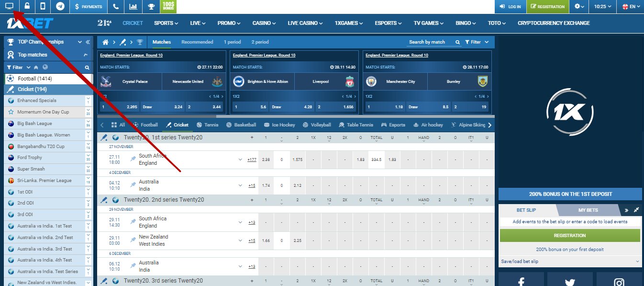Click the green REGISTRATION button in bet slip

coord(570,235)
